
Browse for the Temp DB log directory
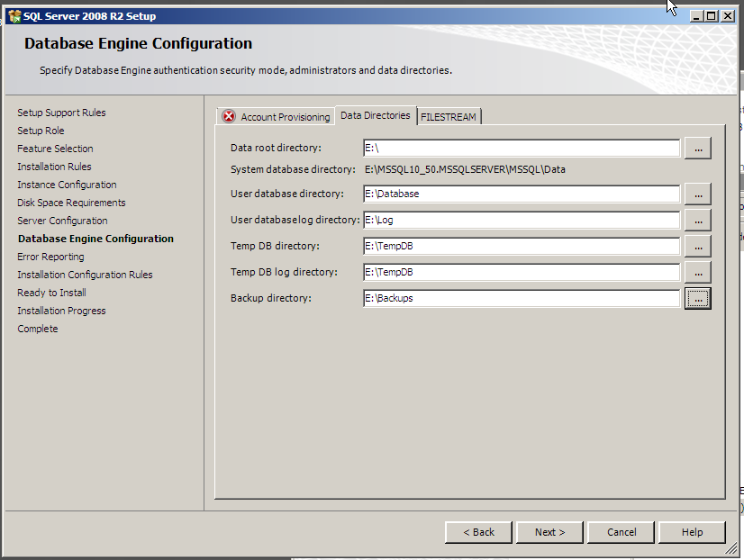[698, 272]
